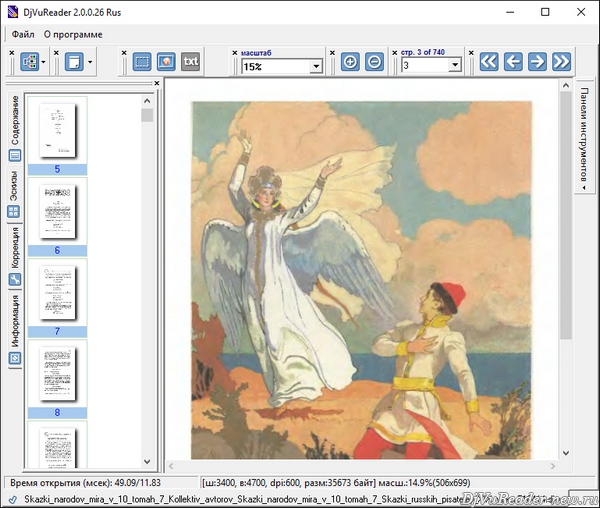The height and width of the screenshot is (508, 600).
Task: Click document view scroll up arrow
Action: tap(566, 86)
